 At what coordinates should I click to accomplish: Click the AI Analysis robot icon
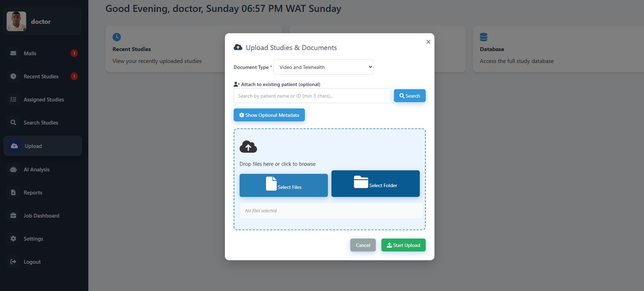point(13,169)
